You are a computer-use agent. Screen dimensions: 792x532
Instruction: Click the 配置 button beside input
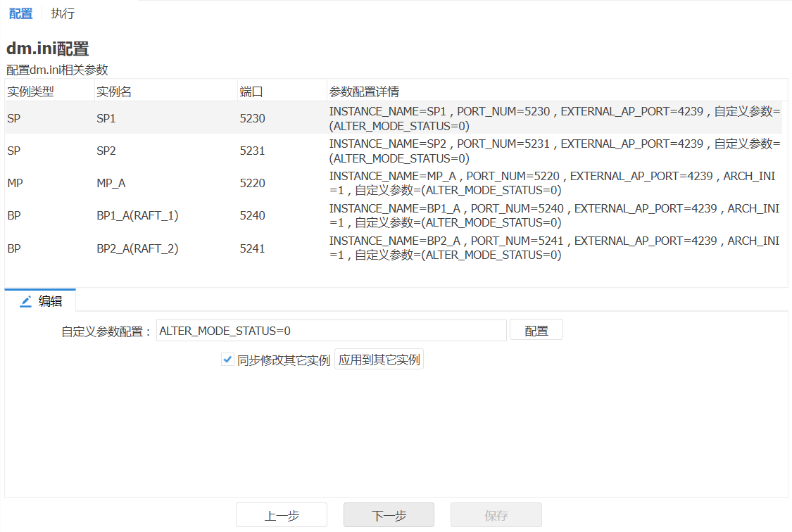tap(536, 331)
